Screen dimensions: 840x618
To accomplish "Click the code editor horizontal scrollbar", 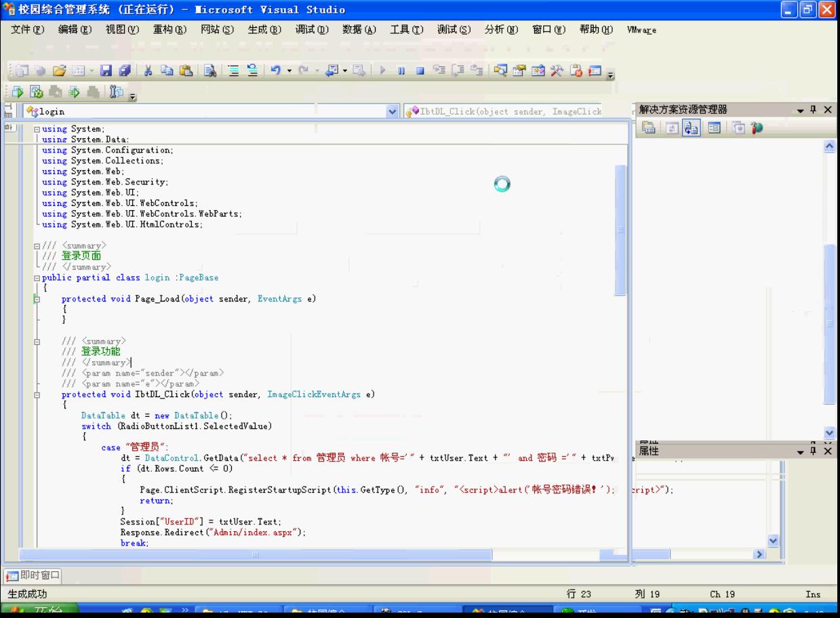I will pyautogui.click(x=256, y=555).
